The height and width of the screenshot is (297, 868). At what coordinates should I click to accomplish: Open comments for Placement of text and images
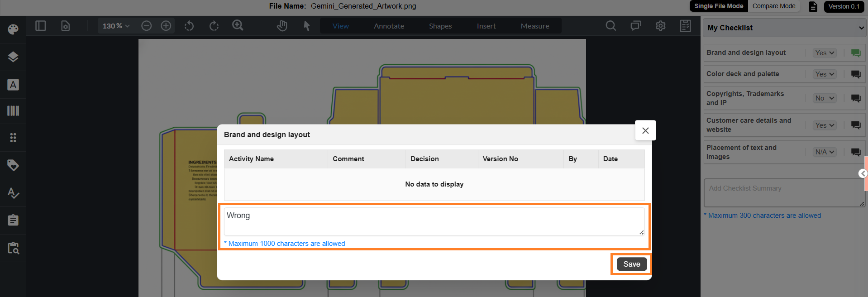pyautogui.click(x=856, y=152)
